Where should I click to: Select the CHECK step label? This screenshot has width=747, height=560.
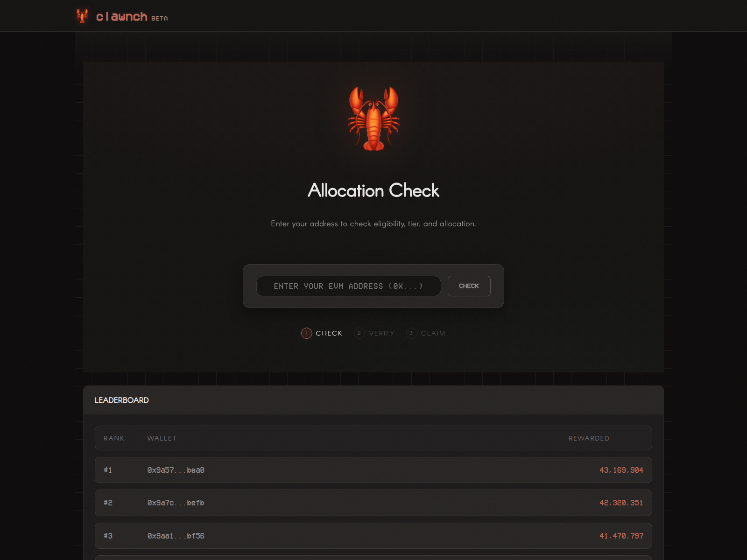tap(329, 333)
